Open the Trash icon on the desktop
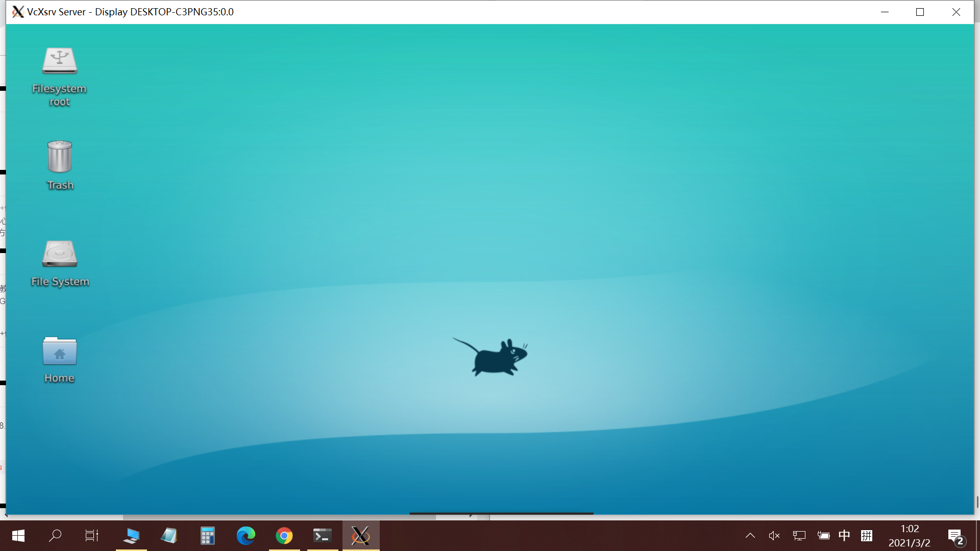Screen dimensions: 980x551 point(59,164)
